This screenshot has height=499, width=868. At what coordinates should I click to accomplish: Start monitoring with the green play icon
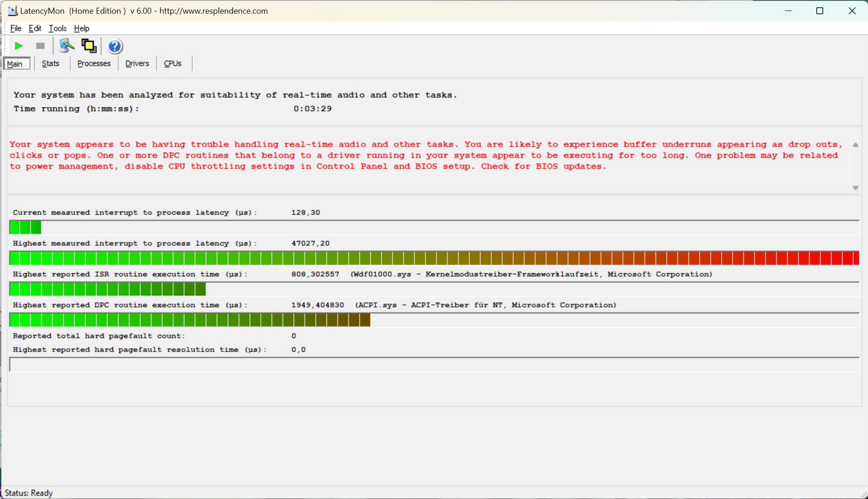[x=19, y=46]
